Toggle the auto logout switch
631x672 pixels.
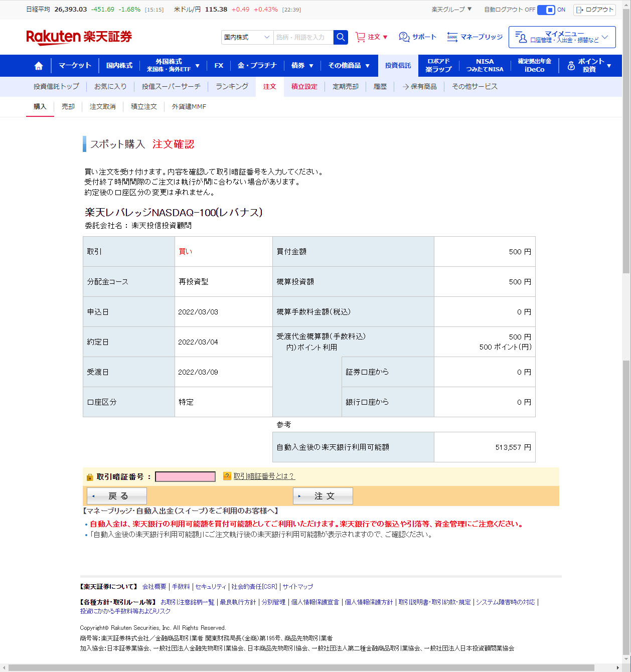click(546, 10)
